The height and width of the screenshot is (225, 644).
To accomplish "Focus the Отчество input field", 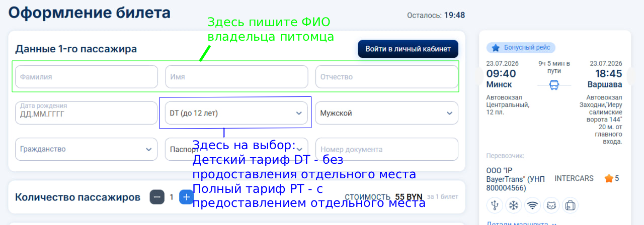I will 387,77.
